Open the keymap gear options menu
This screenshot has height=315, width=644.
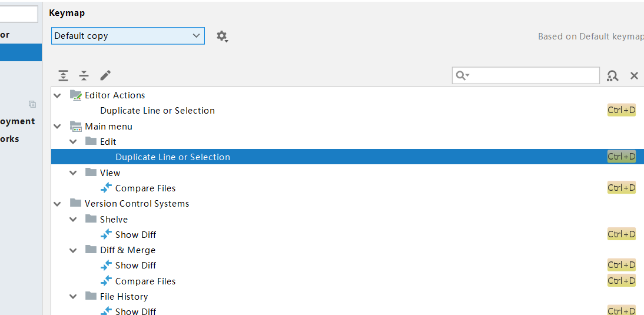(x=222, y=37)
